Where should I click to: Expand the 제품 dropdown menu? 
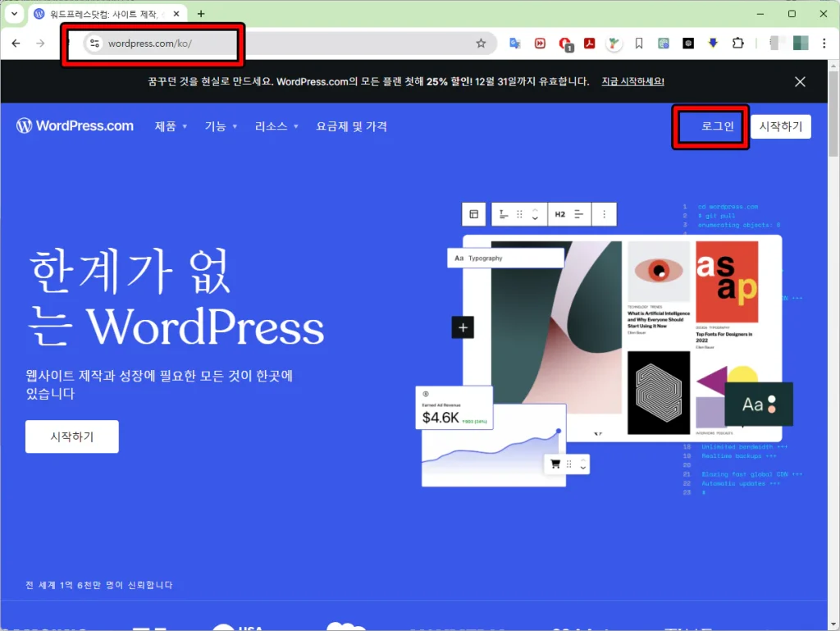(x=171, y=126)
